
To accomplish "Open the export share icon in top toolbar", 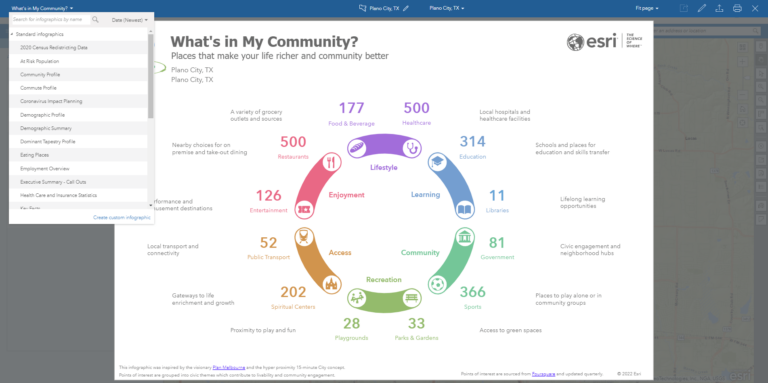I will 719,8.
